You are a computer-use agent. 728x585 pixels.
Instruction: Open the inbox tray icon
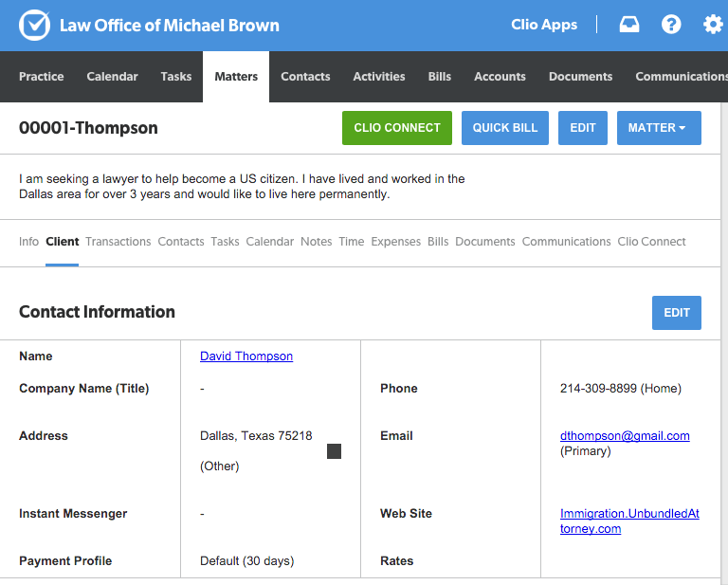pos(629,24)
